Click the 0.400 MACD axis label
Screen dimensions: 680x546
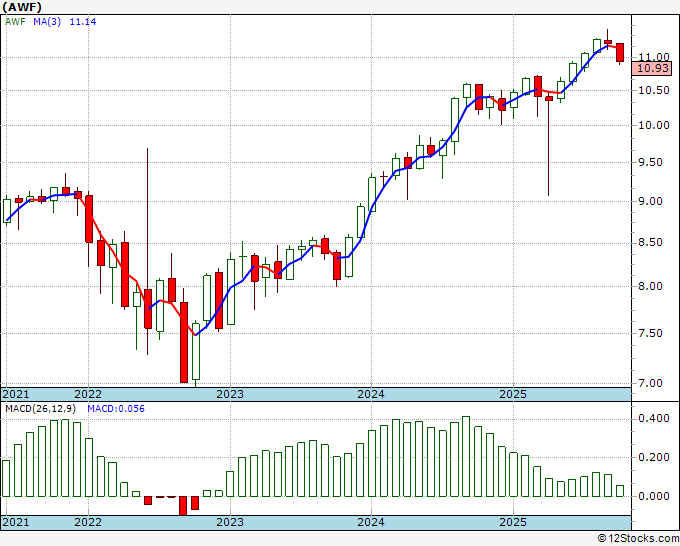coord(654,418)
